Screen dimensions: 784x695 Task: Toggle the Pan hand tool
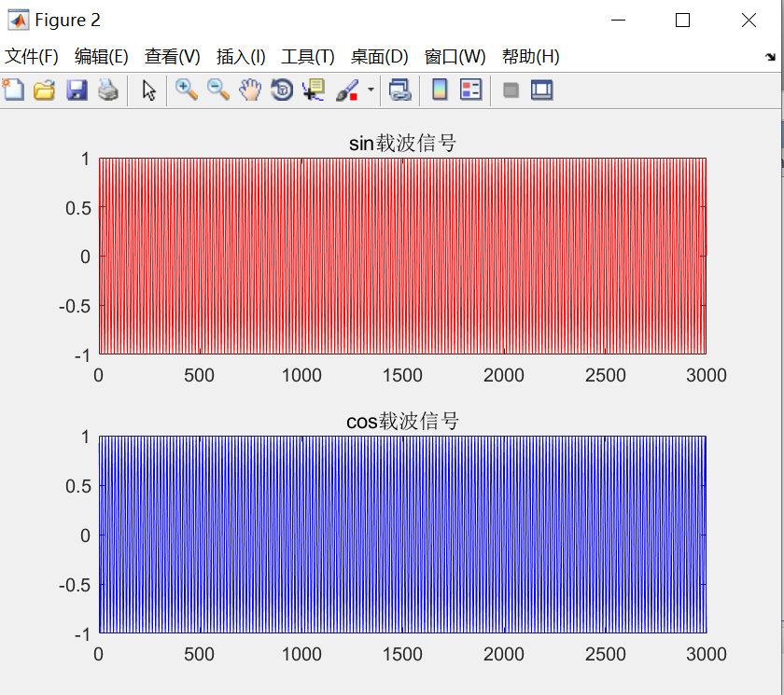[x=249, y=90]
